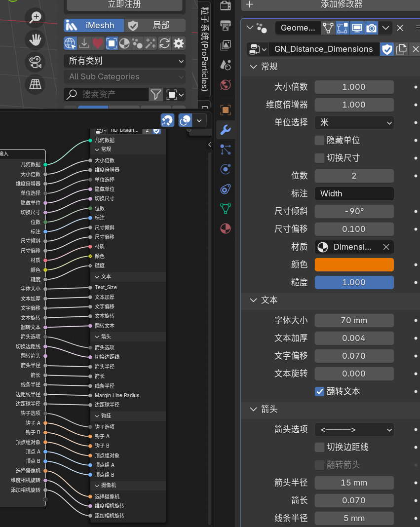Image resolution: width=420 pixels, height=527 pixels.
Task: Toggle modifier render camera icon
Action: click(371, 28)
